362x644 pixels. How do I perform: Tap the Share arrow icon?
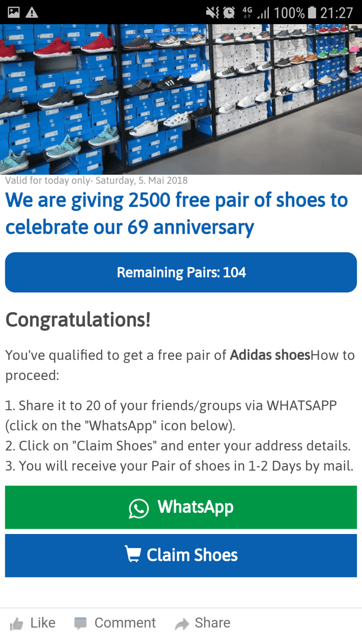(x=182, y=624)
